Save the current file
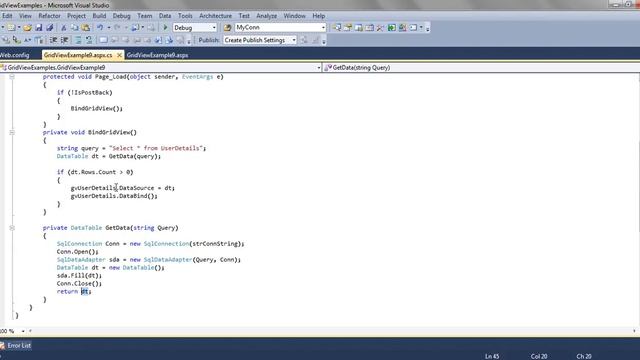This screenshot has width=640, height=360. [x=39, y=28]
